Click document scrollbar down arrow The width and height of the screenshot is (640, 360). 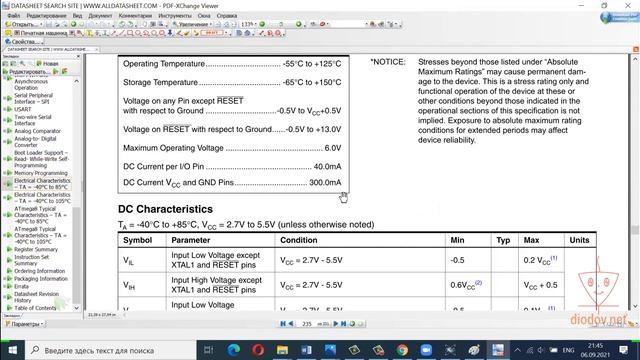(635, 307)
